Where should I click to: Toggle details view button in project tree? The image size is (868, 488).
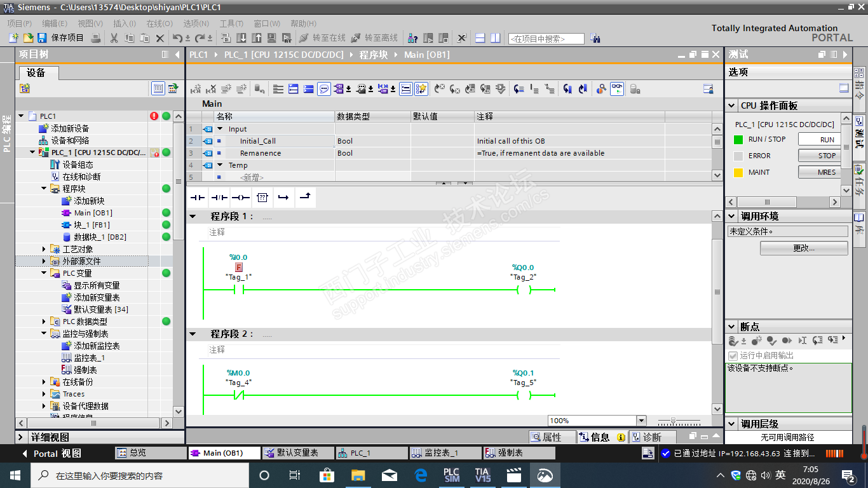click(158, 88)
